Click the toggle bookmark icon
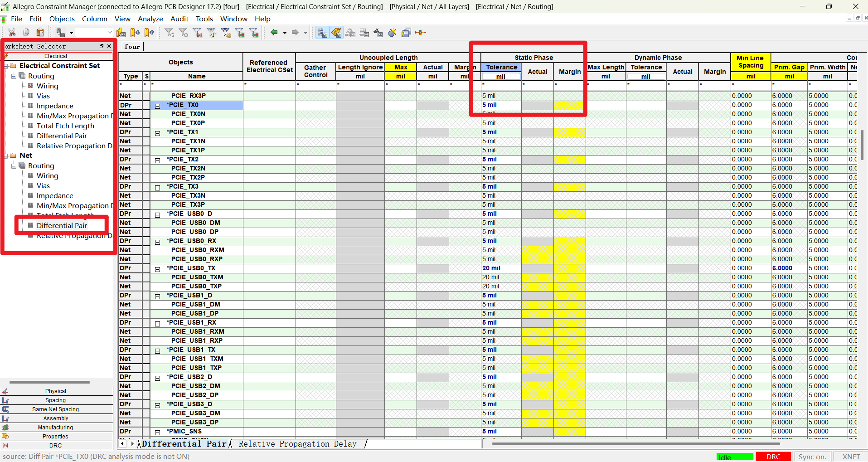 coord(121,32)
